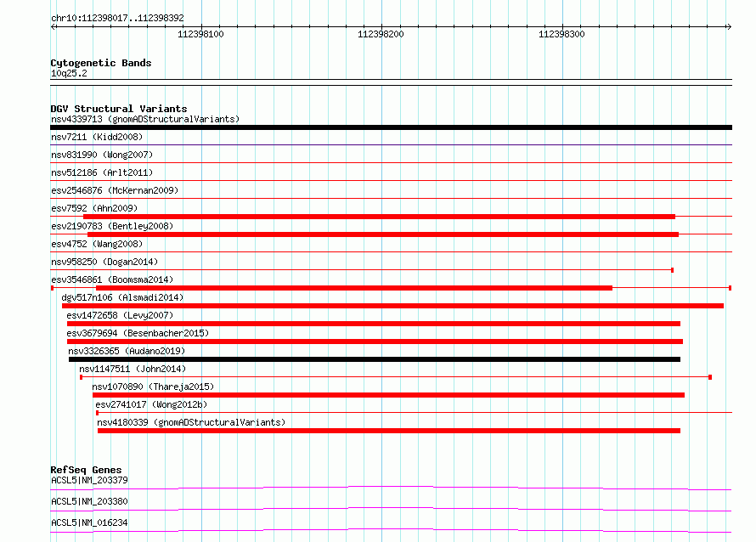The width and height of the screenshot is (756, 542).
Task: Click the black bar of nsv3326365
Action: [x=375, y=359]
